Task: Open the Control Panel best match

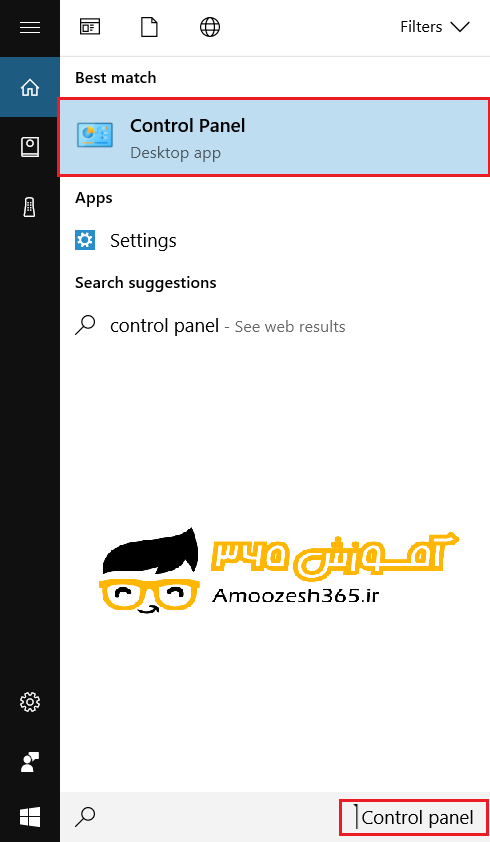Action: coord(274,137)
